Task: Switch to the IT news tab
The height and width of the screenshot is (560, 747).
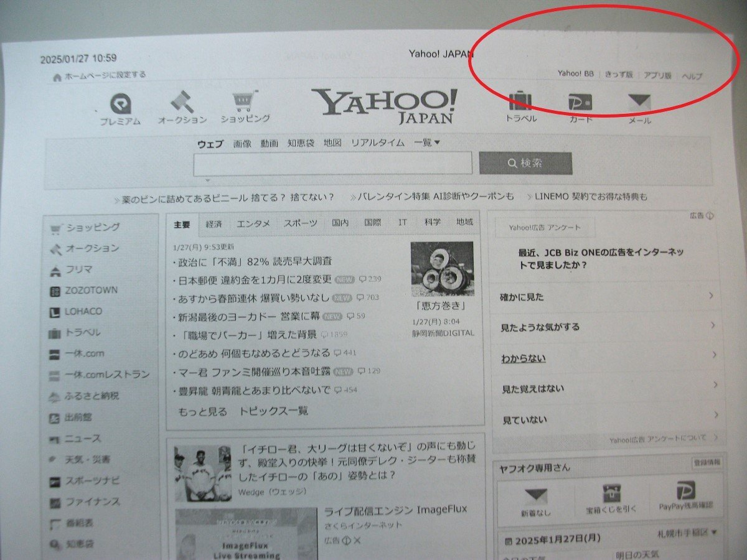Action: tap(403, 222)
